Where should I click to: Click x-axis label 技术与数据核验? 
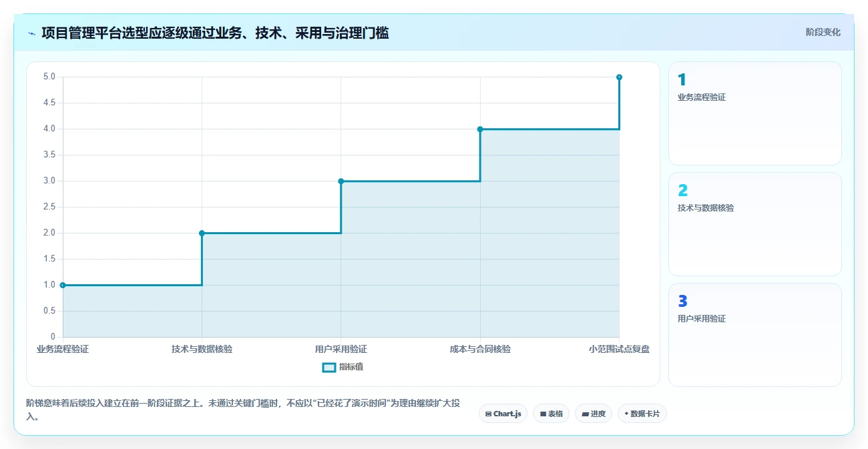[x=202, y=349]
